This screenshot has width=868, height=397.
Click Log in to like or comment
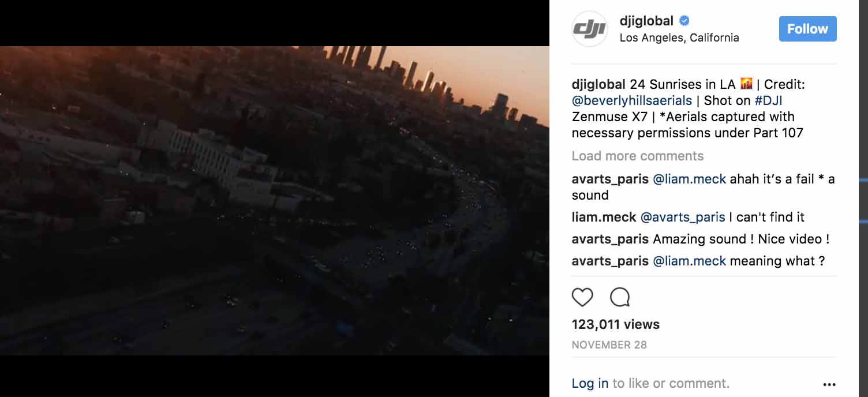[590, 383]
